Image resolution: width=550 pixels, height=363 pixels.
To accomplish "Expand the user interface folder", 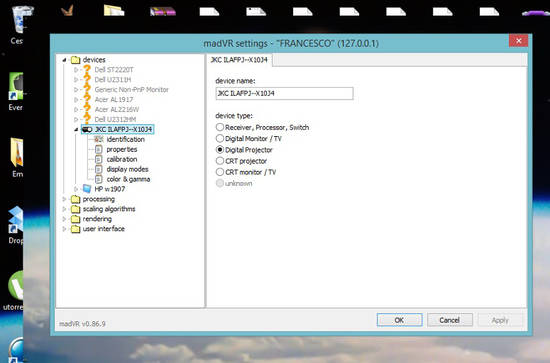I will (x=65, y=229).
